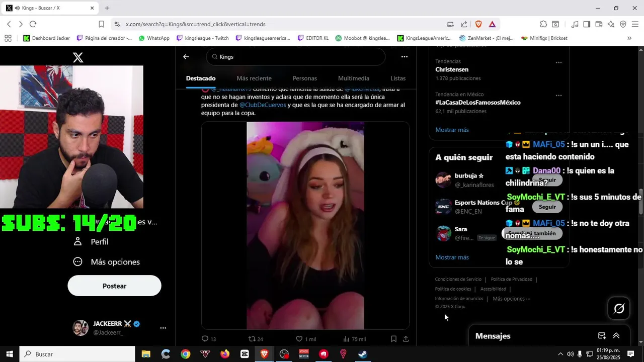Click into the Kings search field
Screen dimensions: 644x362
(296, 57)
